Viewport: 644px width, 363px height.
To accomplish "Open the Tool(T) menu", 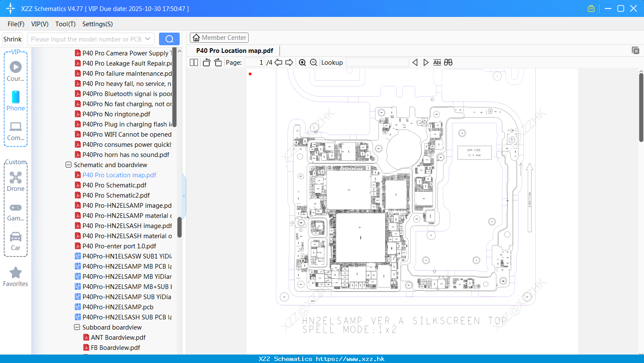I will click(66, 24).
